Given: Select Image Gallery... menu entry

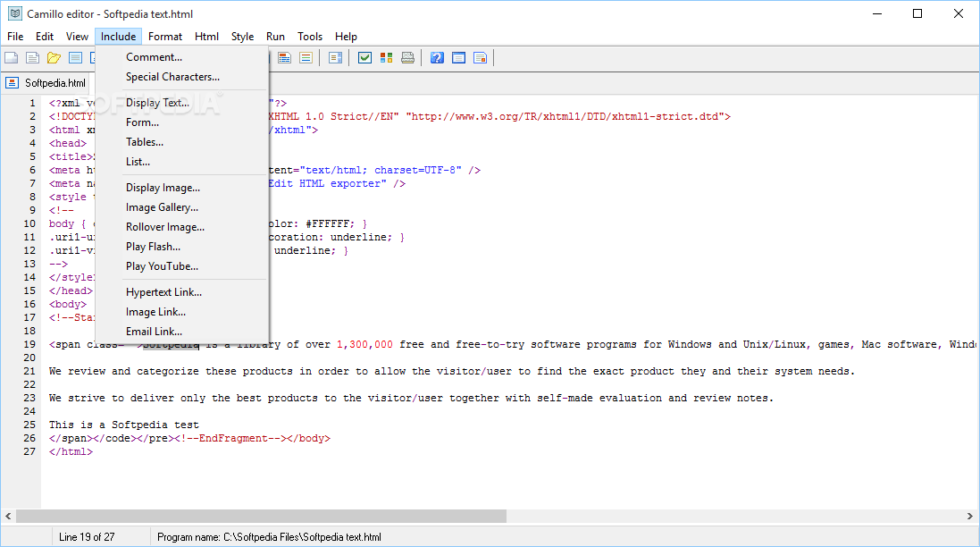Looking at the screenshot, I should pyautogui.click(x=182, y=207).
